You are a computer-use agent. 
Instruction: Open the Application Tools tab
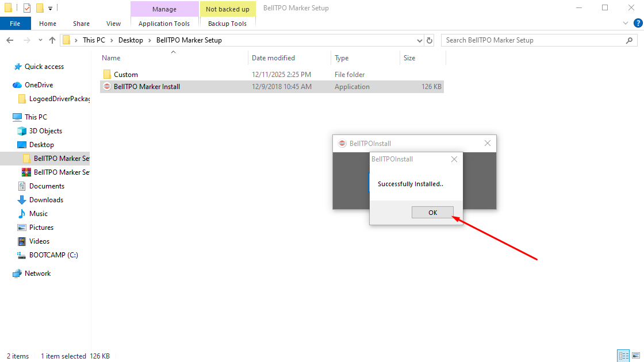164,24
